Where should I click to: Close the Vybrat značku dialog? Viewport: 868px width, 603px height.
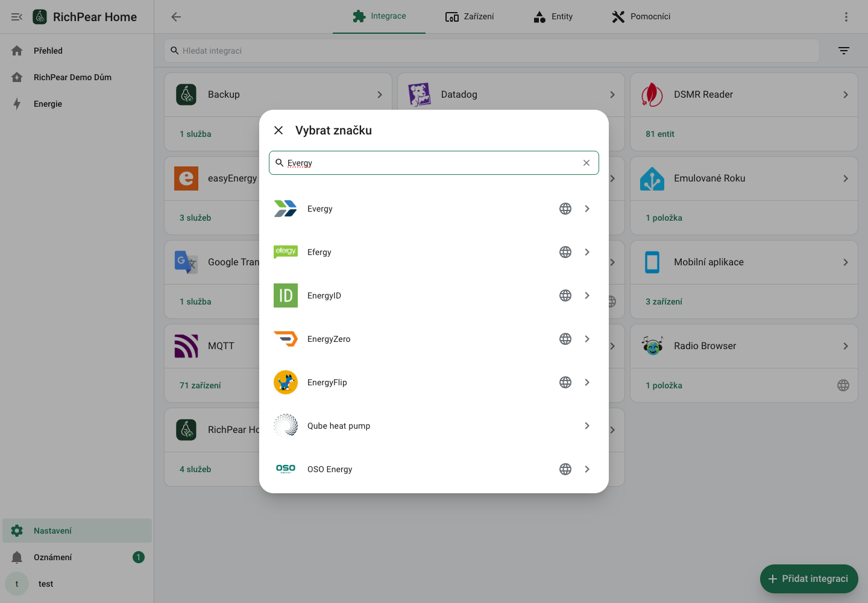point(278,130)
